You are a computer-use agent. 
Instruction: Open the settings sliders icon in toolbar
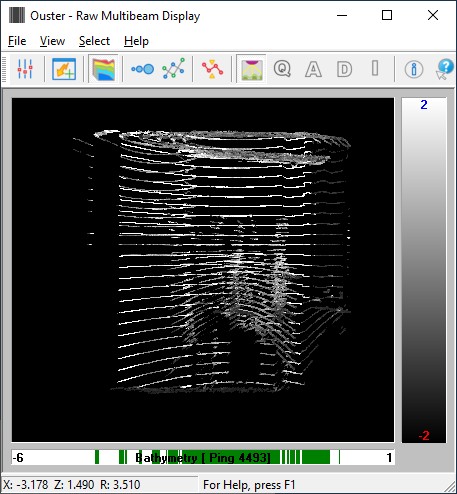click(25, 69)
